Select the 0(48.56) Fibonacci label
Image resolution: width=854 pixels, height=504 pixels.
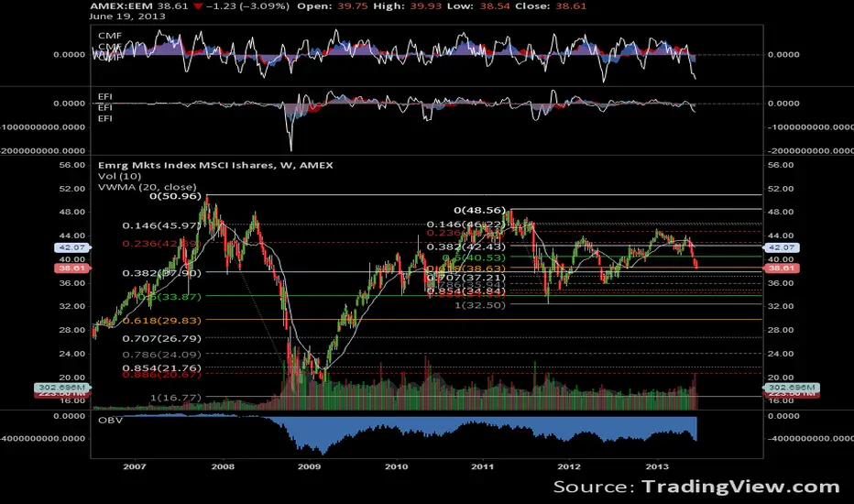click(x=480, y=211)
